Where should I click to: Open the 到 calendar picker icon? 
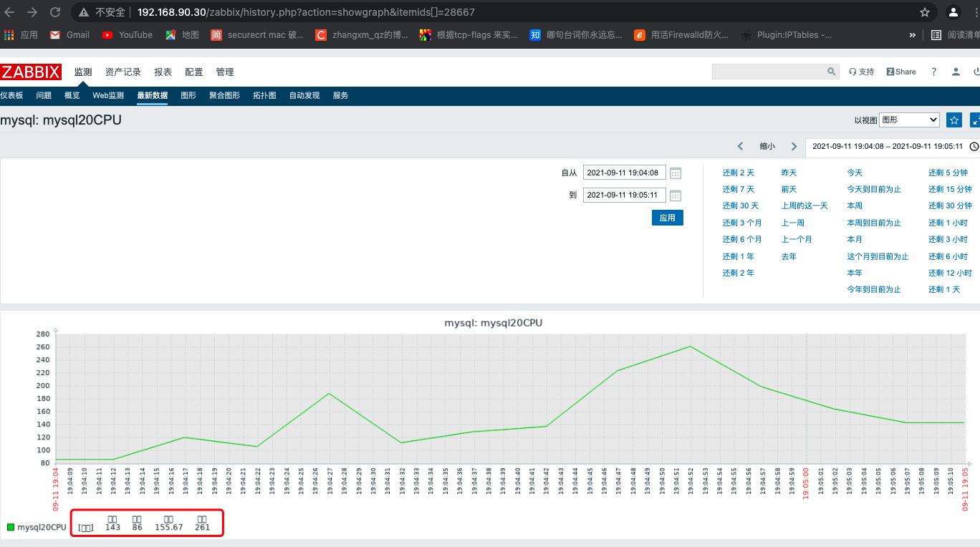click(675, 195)
